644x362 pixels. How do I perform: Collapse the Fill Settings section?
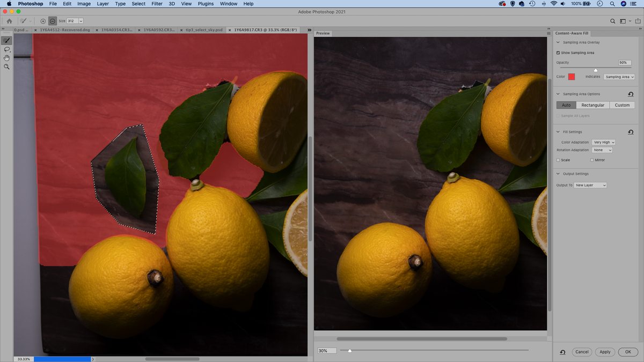558,132
